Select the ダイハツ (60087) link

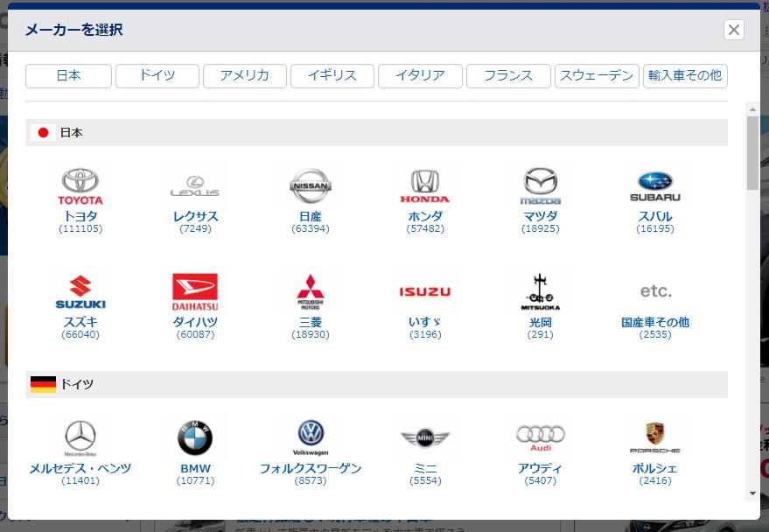(195, 327)
